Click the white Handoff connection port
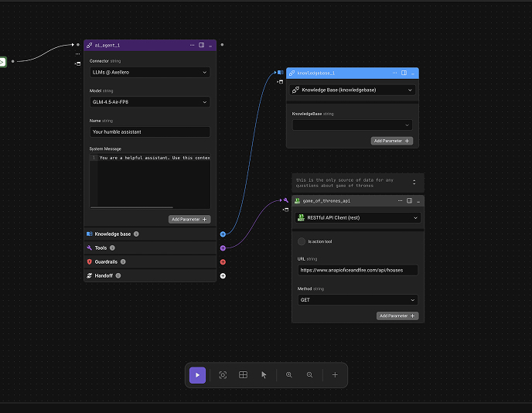Screen dimensions: 532x413 coord(223,276)
